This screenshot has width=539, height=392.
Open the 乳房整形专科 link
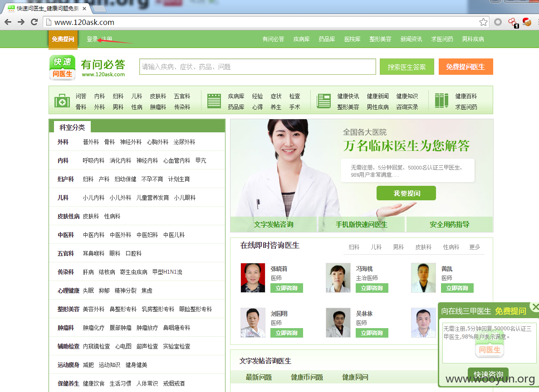[x=158, y=309]
